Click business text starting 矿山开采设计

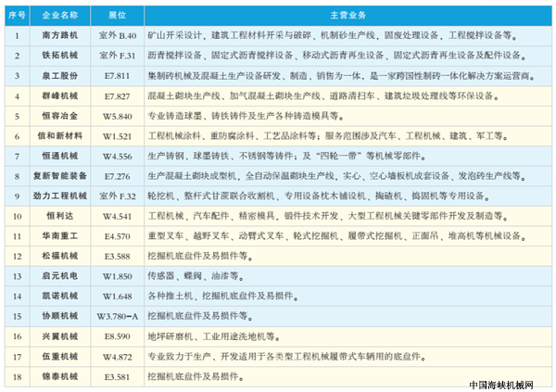click(x=333, y=35)
